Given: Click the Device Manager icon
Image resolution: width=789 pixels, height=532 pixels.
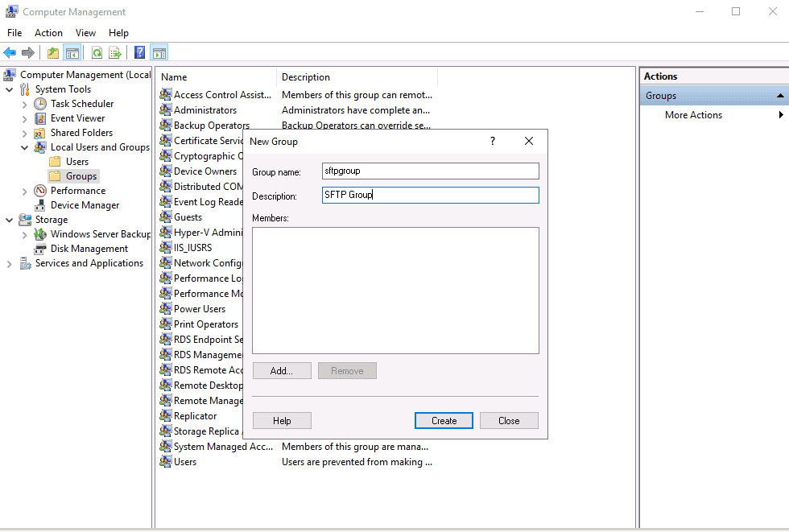Looking at the screenshot, I should tap(40, 205).
